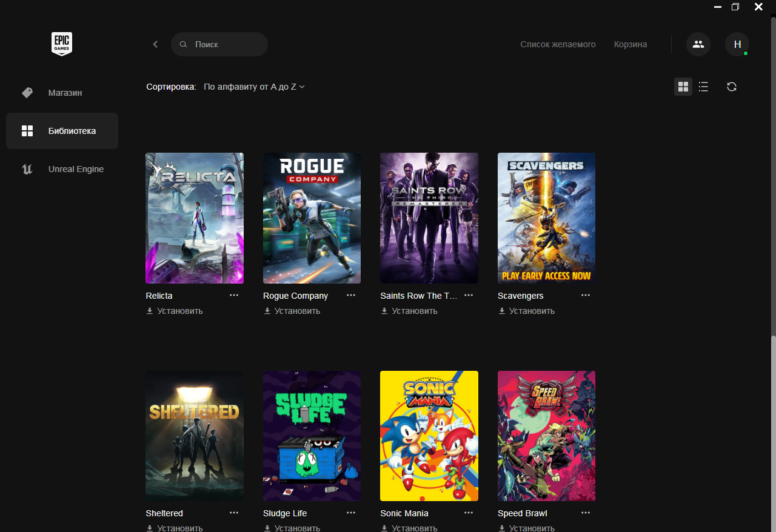
Task: Click the Relicta cover art
Action: pyautogui.click(x=195, y=218)
